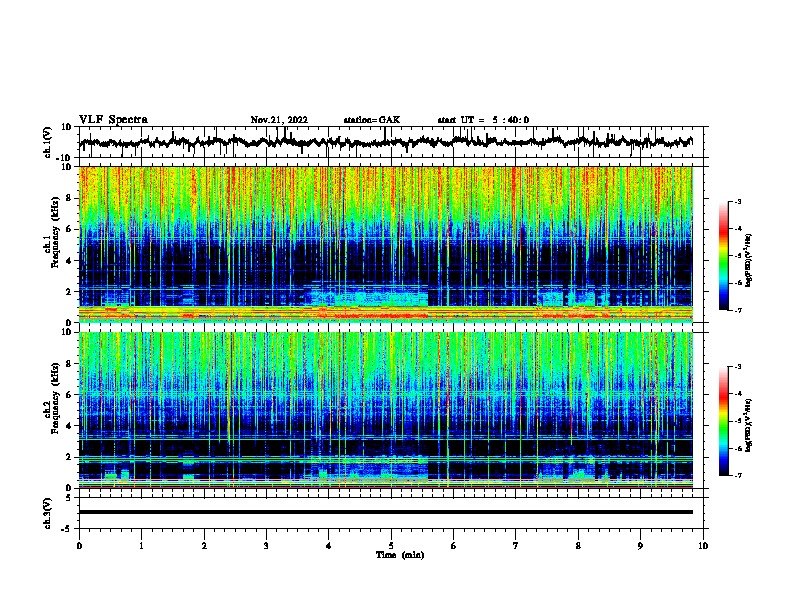The width and height of the screenshot is (792, 612).
Task: Click the log(PSD) label beside ch.2 colorbar
Action: pos(748,425)
